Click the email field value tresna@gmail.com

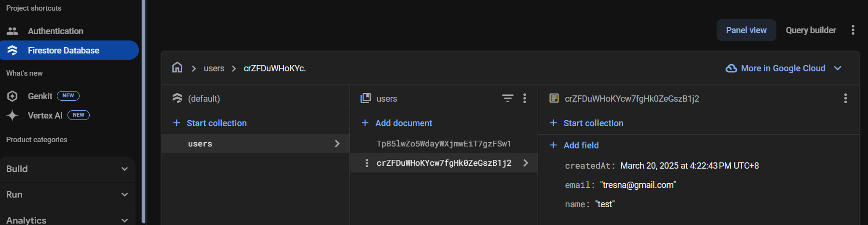point(638,185)
